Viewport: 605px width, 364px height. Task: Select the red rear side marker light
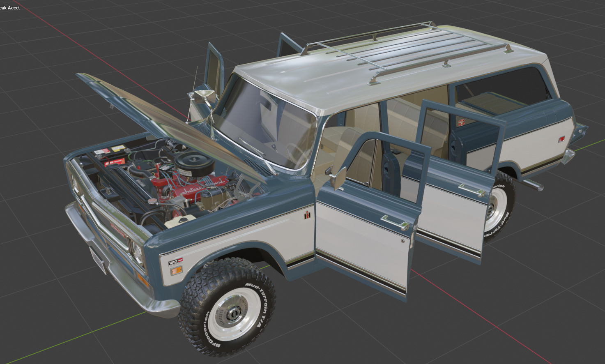(x=561, y=139)
